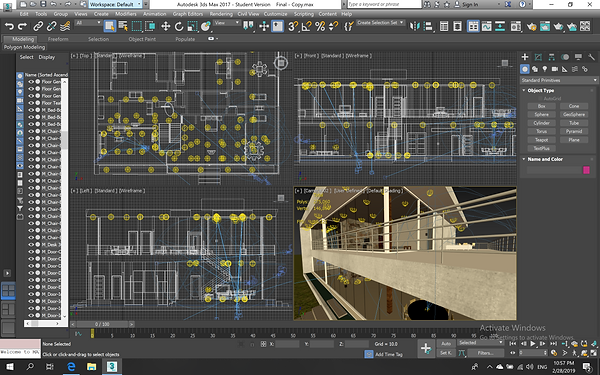The height and width of the screenshot is (375, 600).
Task: Open the Polygon Modeling panel button
Action: [x=24, y=47]
